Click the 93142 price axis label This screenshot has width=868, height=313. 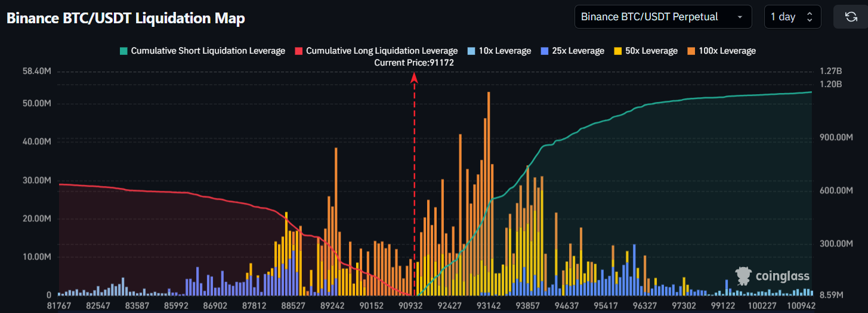[489, 305]
